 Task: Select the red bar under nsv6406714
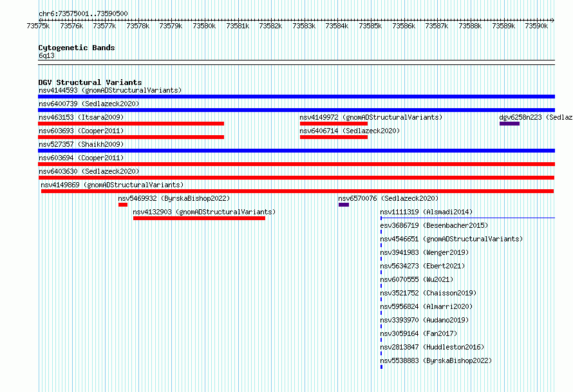point(333,137)
